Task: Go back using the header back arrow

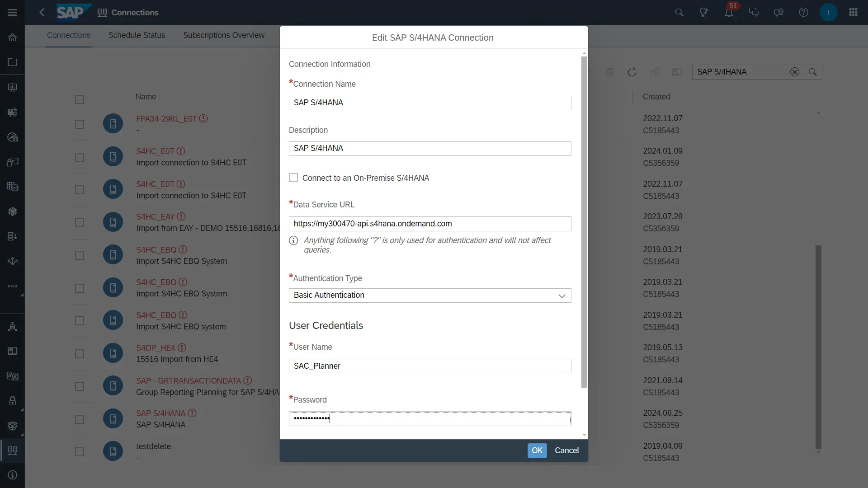Action: pyautogui.click(x=42, y=12)
